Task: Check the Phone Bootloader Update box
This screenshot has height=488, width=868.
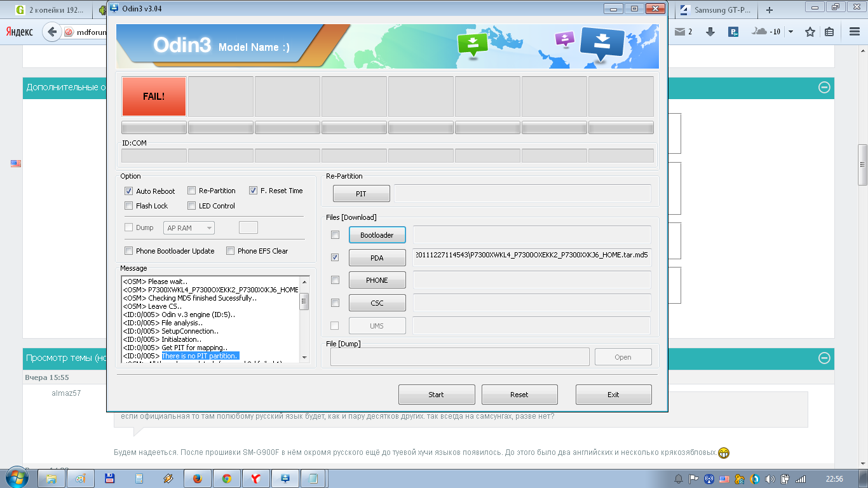Action: coord(128,251)
